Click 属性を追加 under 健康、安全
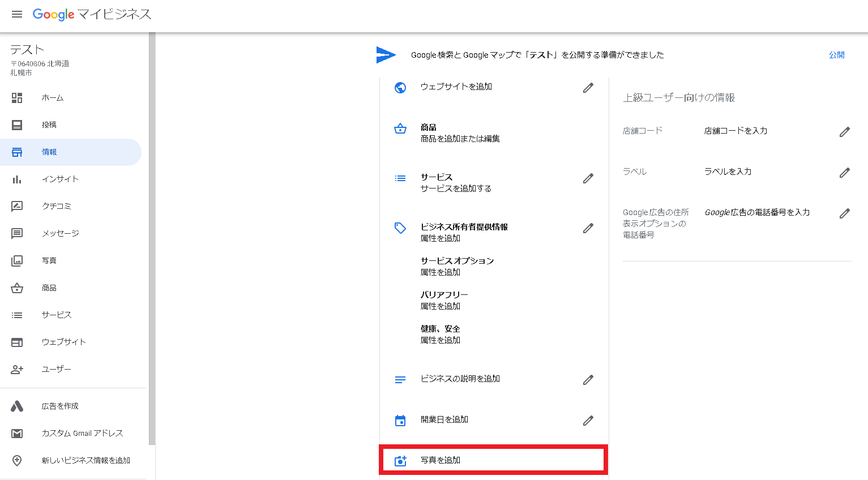The height and width of the screenshot is (480, 868). 440,340
